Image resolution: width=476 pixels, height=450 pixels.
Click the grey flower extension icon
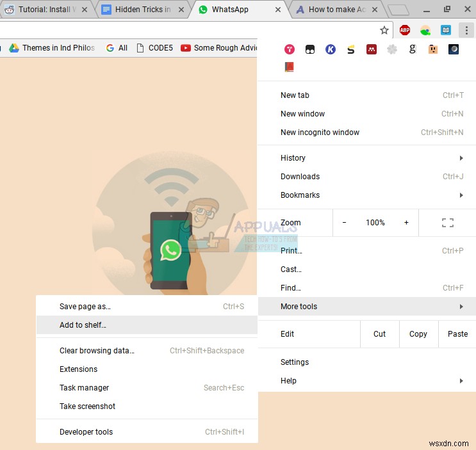pos(392,49)
